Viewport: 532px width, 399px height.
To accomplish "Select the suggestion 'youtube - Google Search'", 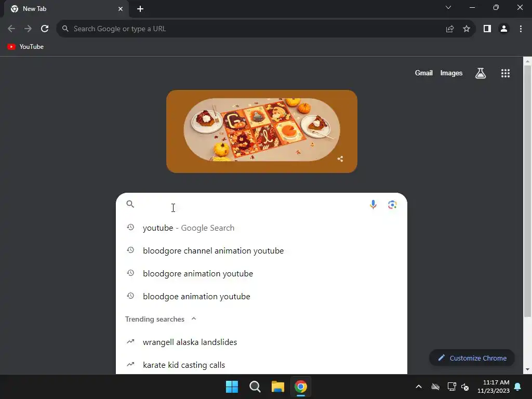I will 262,228.
